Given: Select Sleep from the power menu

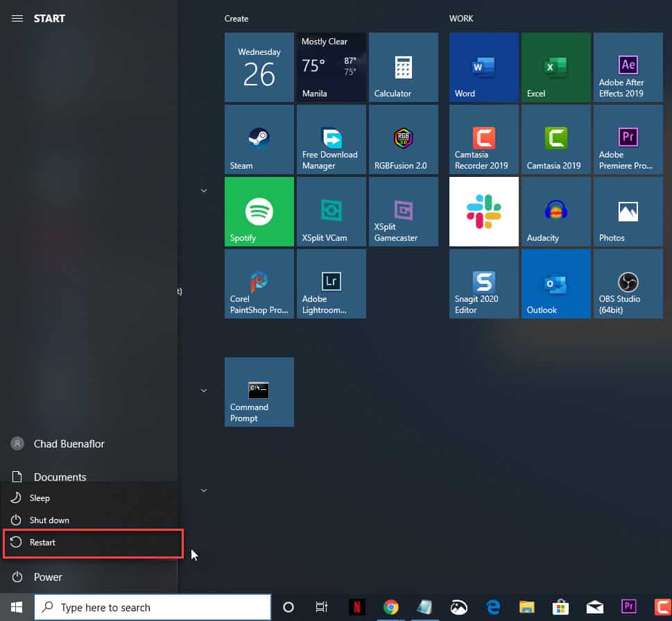Looking at the screenshot, I should 89,498.
